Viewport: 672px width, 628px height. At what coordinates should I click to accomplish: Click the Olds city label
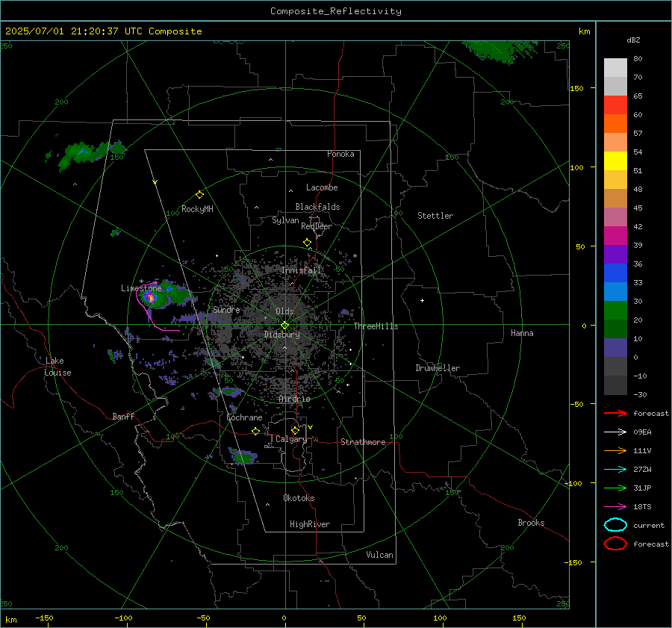pos(284,311)
